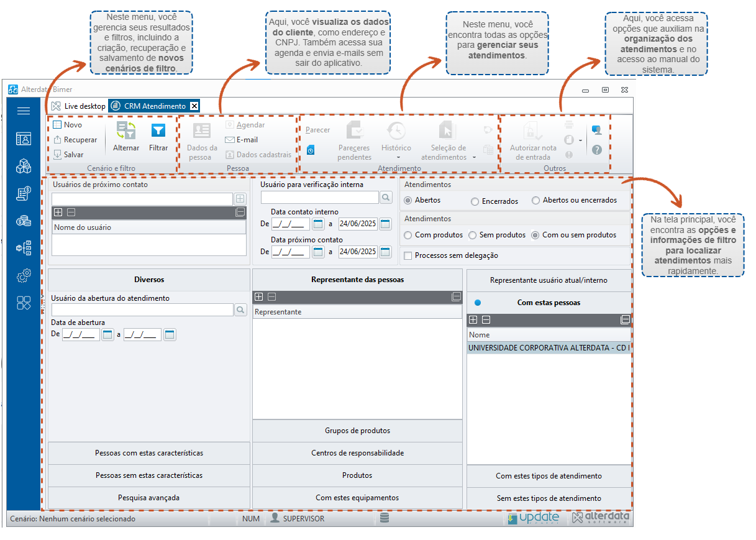Screen dimensions: 756x540
Task: Open Com estes tipos de atendimento
Action: click(549, 476)
